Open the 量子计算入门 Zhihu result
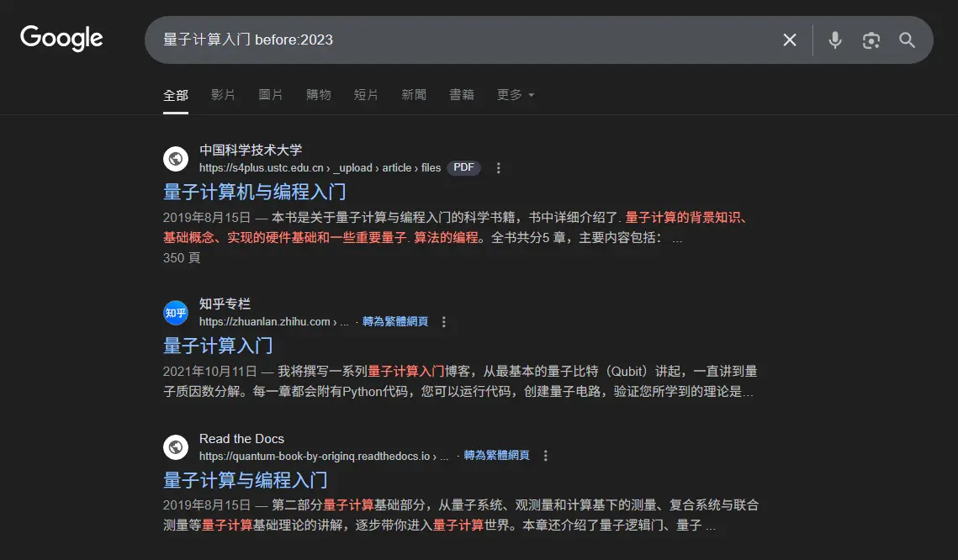Image resolution: width=958 pixels, height=560 pixels. point(218,346)
